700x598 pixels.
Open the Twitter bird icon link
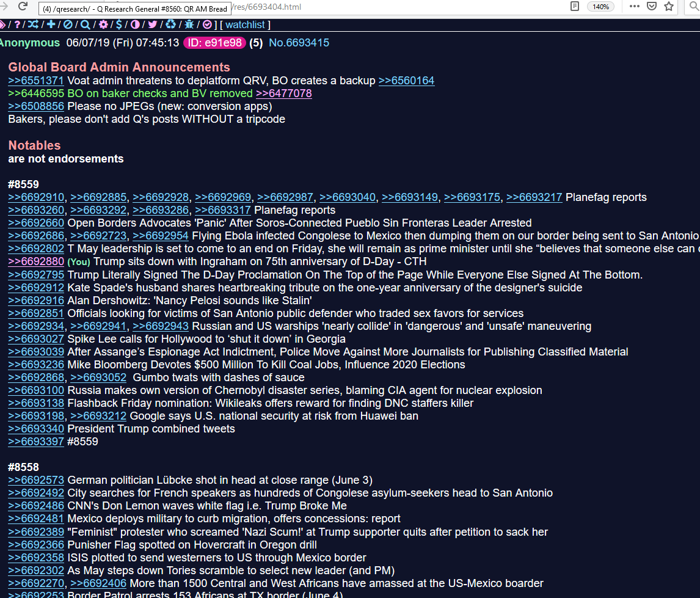(153, 24)
